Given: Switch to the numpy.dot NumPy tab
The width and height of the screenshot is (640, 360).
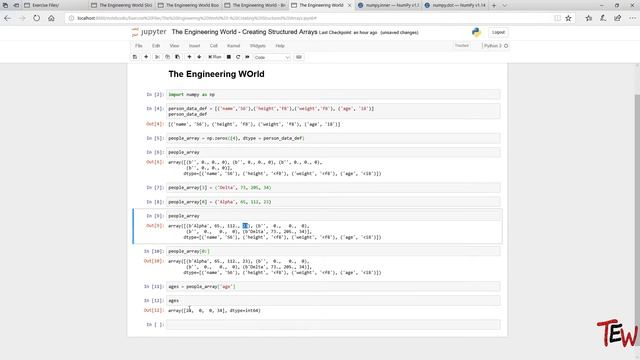Looking at the screenshot, I should click(455, 5).
